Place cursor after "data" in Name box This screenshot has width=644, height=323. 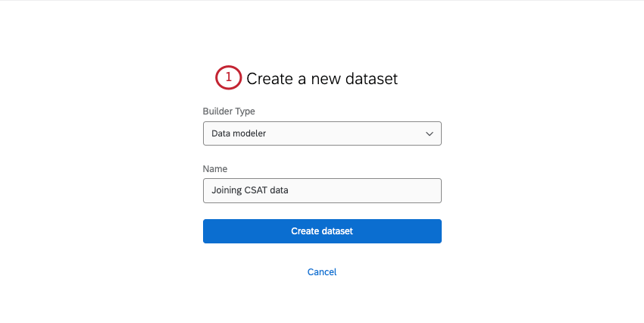(x=289, y=190)
